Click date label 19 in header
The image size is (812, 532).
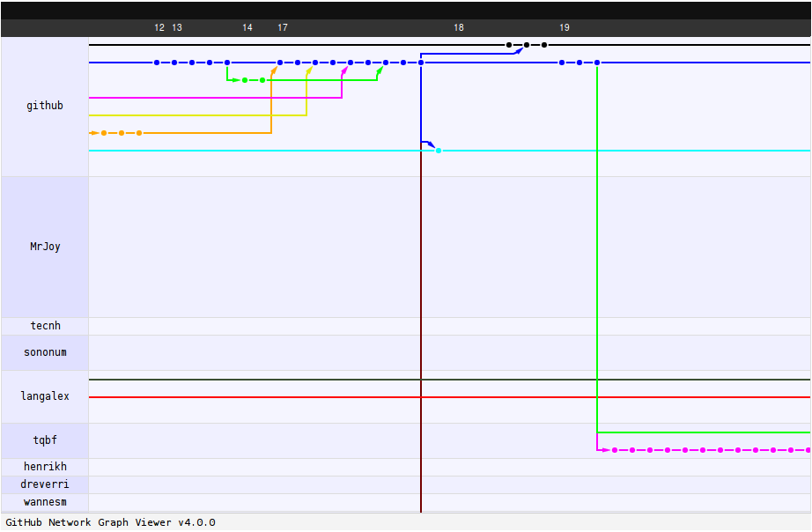point(565,27)
